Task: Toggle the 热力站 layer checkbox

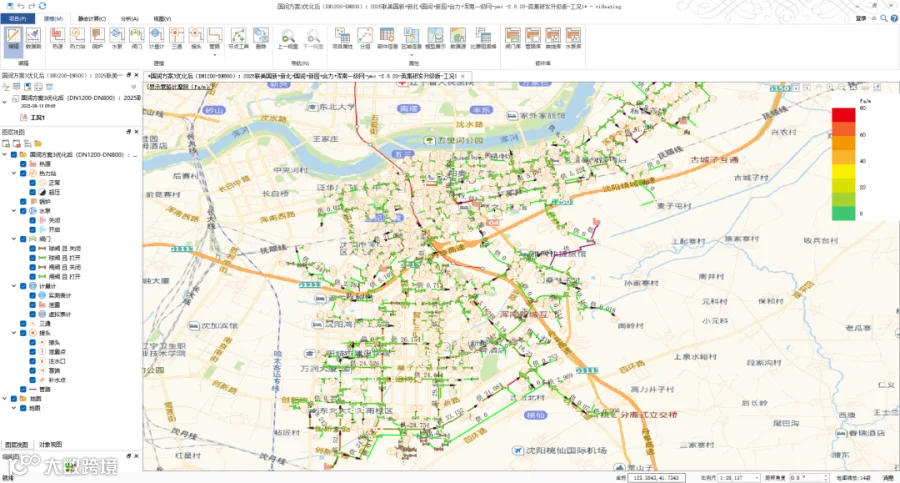Action: coord(23,173)
